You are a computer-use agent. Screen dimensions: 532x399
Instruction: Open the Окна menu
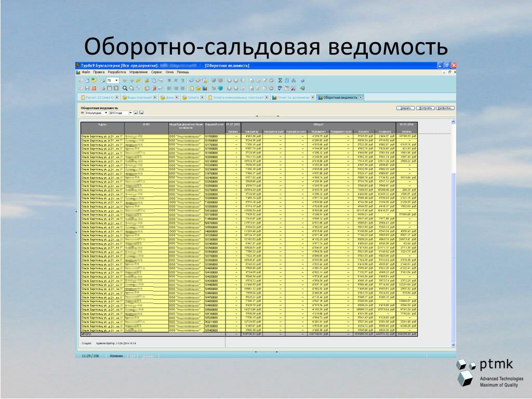(x=170, y=72)
